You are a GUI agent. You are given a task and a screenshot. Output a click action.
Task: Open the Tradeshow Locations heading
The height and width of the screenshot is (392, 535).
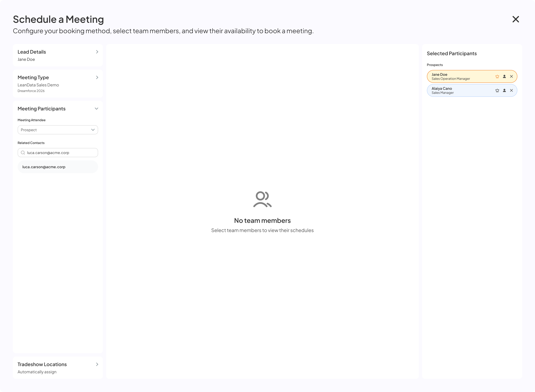pyautogui.click(x=42, y=364)
